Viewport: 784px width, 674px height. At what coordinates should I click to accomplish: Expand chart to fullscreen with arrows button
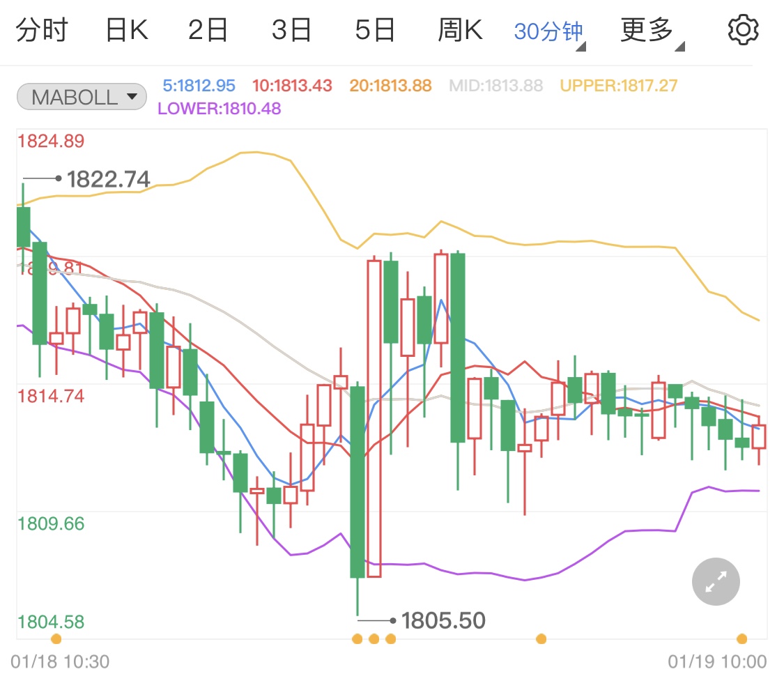coord(716,581)
